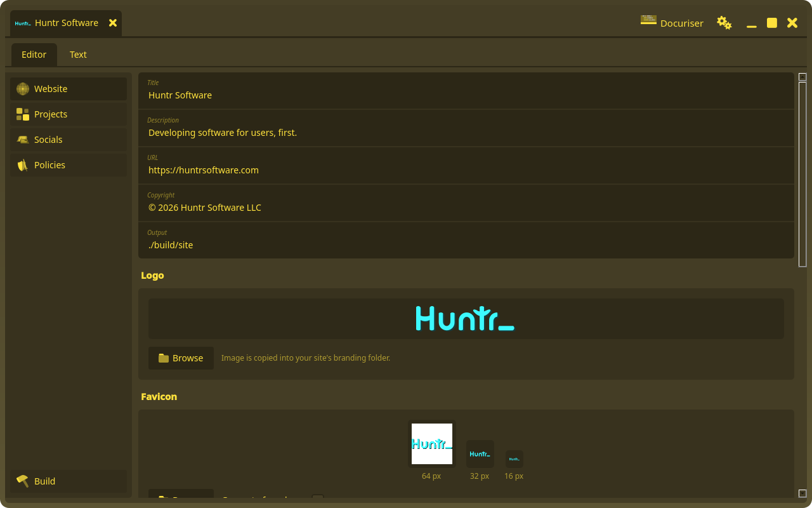The height and width of the screenshot is (508, 812).
Task: Edit the Output path field
Action: point(466,240)
